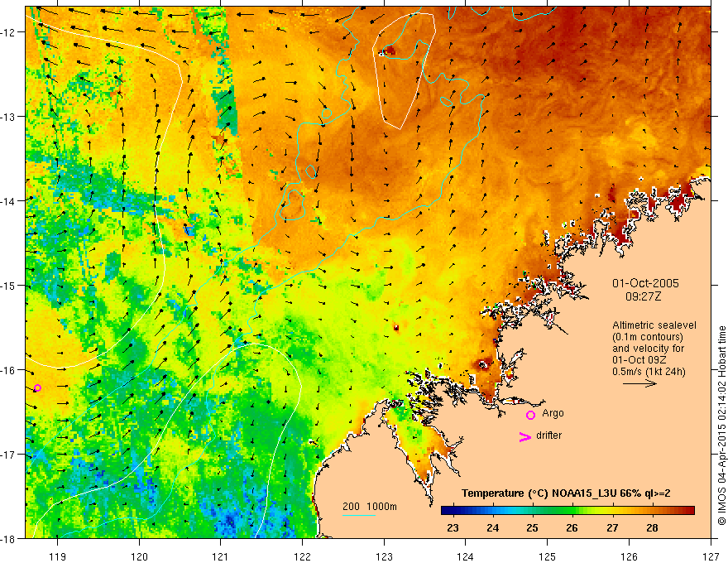The image size is (728, 563).
Task: Click color bar tick label 25
Action: click(533, 527)
